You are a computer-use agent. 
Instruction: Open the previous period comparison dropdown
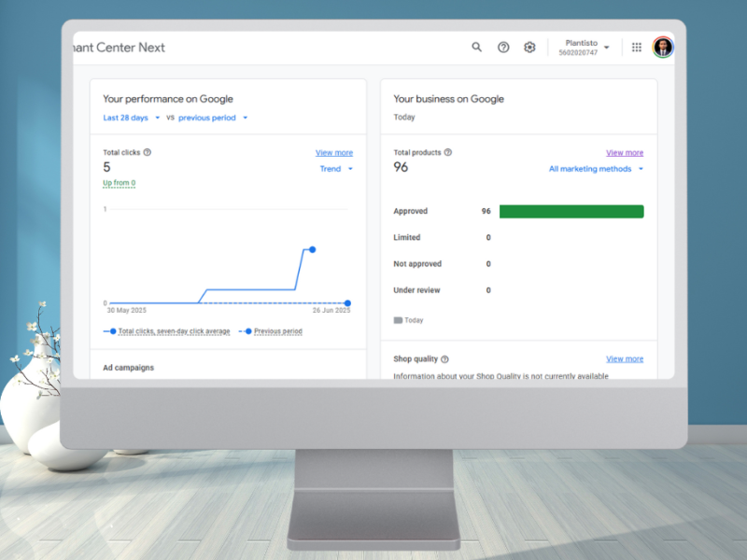213,118
